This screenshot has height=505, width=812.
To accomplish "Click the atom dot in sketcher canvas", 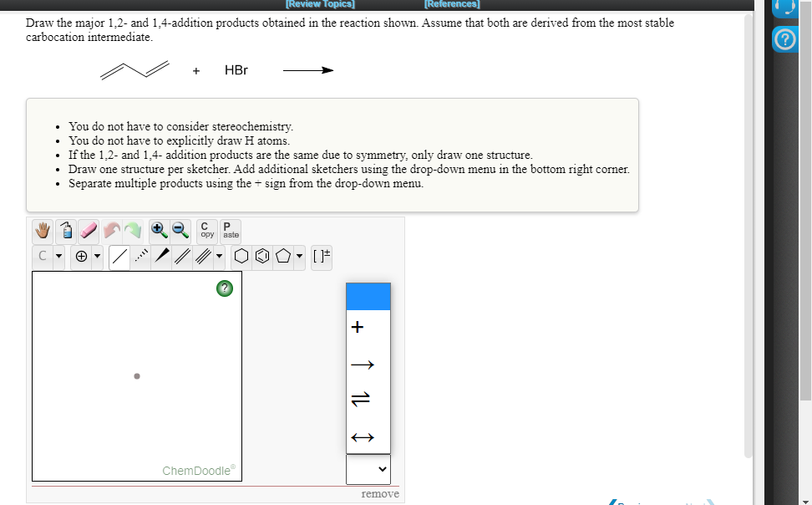I will click(x=137, y=376).
